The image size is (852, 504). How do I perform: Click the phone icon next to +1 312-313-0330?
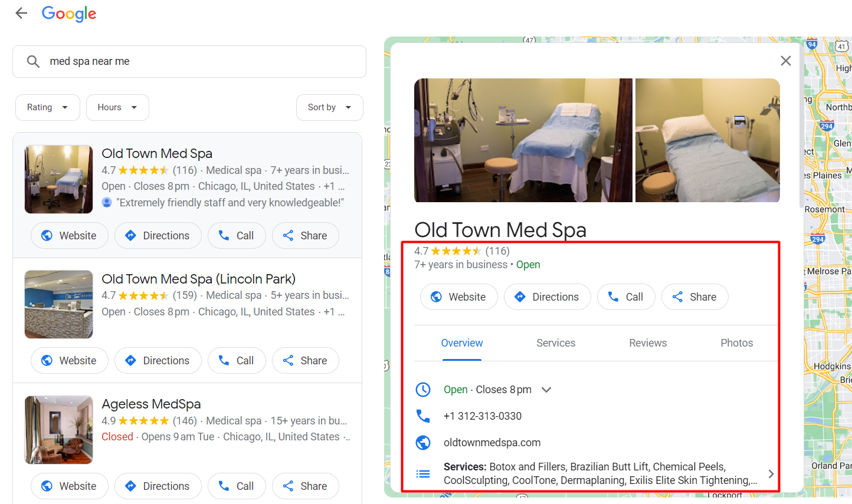point(423,416)
